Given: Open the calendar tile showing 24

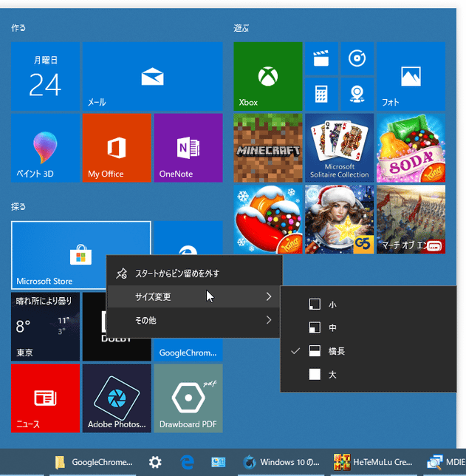Looking at the screenshot, I should pos(45,76).
